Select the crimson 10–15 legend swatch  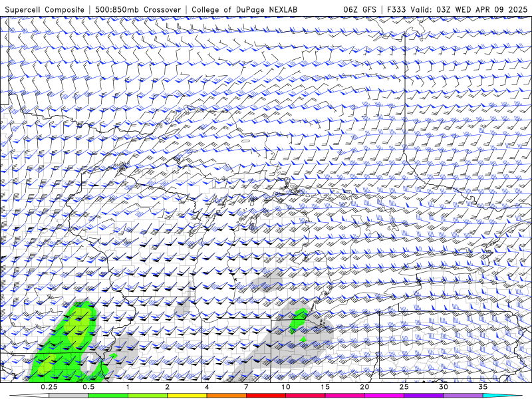pos(305,396)
